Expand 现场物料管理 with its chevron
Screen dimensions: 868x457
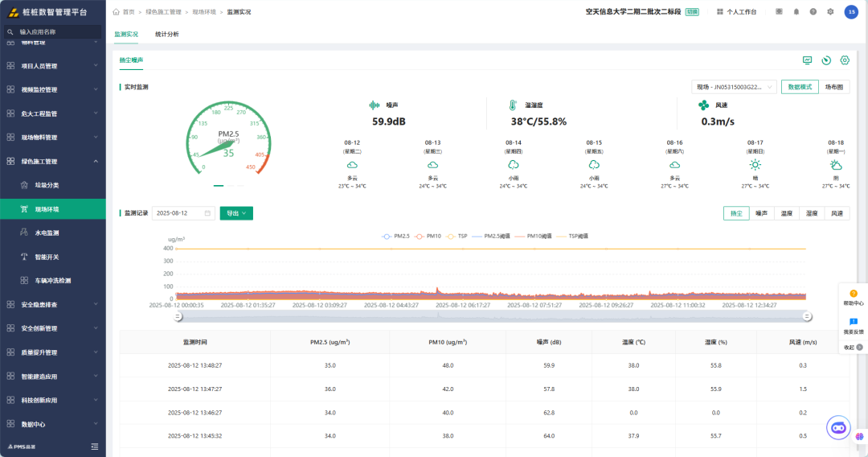[96, 137]
